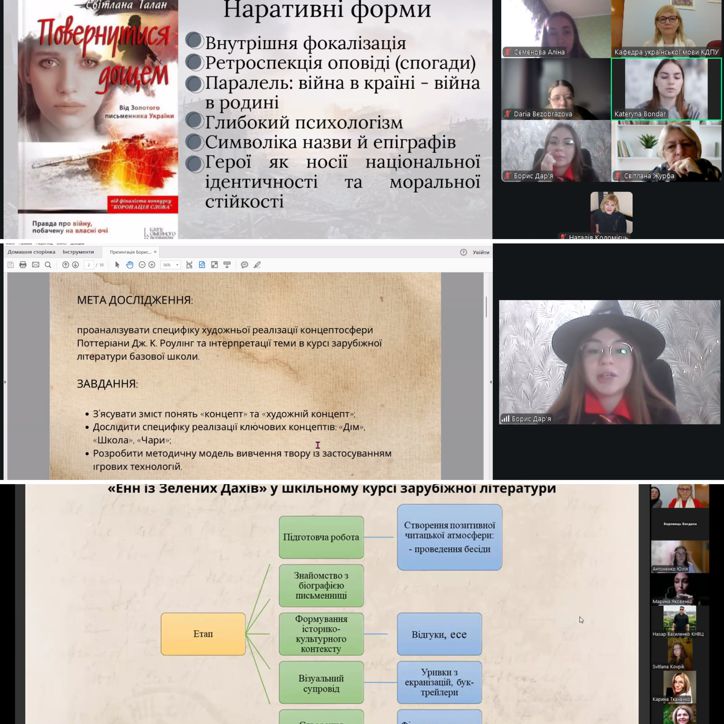The image size is (724, 724).
Task: Select the Hand pan tool
Action: point(130,265)
